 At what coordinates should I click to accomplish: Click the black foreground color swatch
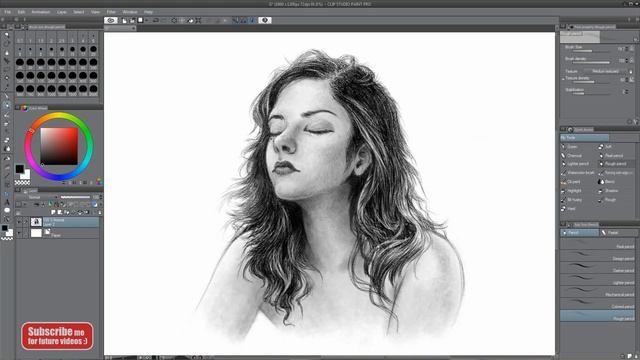20,169
